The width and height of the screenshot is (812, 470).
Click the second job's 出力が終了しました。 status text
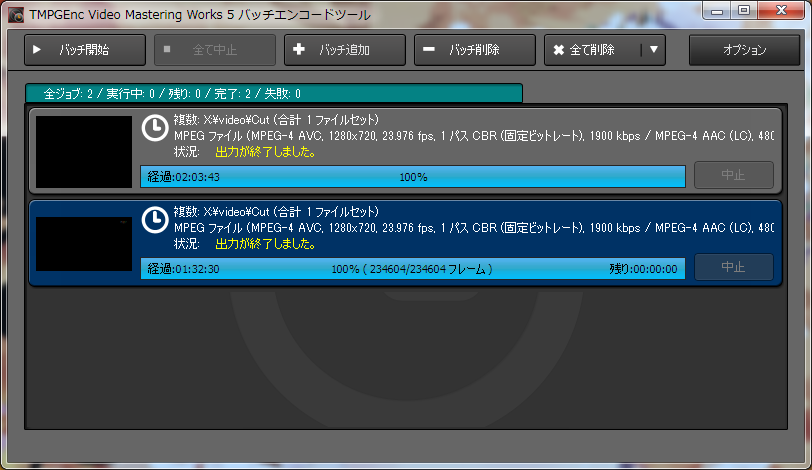click(x=266, y=244)
